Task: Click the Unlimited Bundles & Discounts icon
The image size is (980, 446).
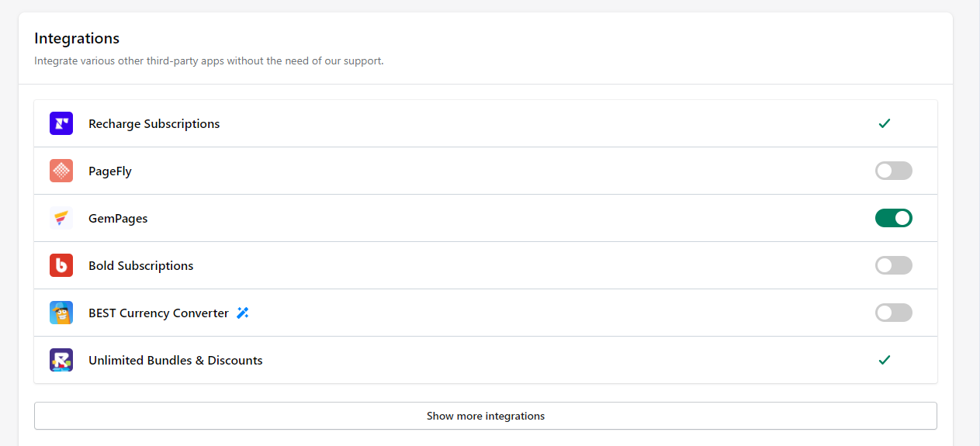Action: pyautogui.click(x=61, y=360)
